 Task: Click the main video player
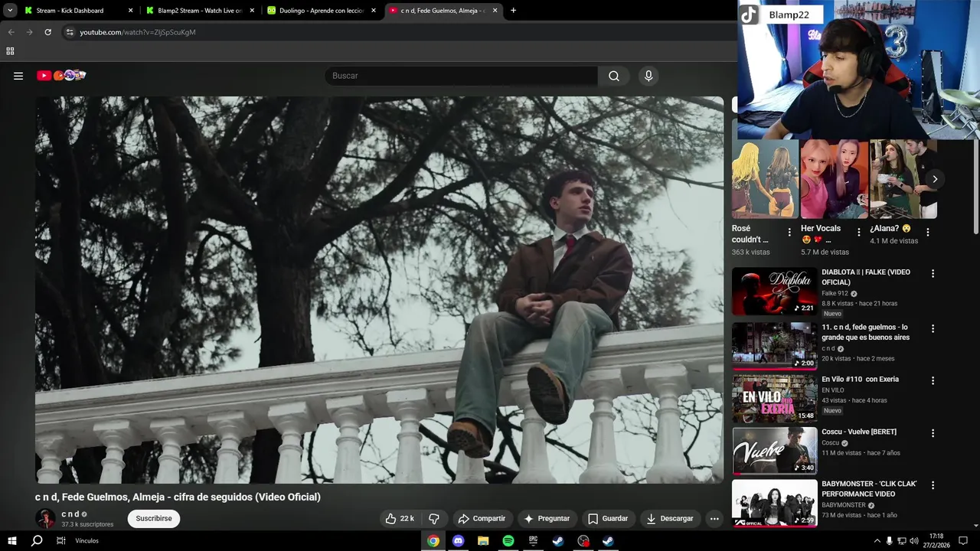[379, 290]
